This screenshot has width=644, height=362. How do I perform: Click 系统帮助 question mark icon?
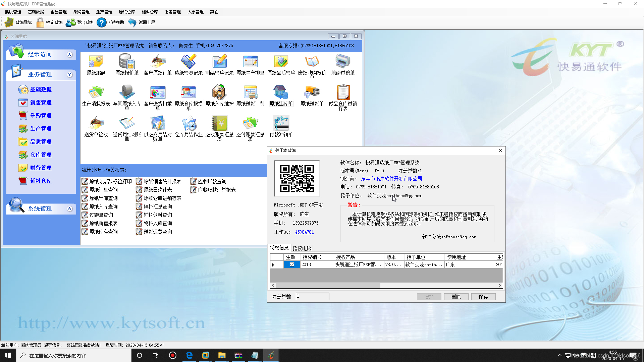tap(101, 22)
